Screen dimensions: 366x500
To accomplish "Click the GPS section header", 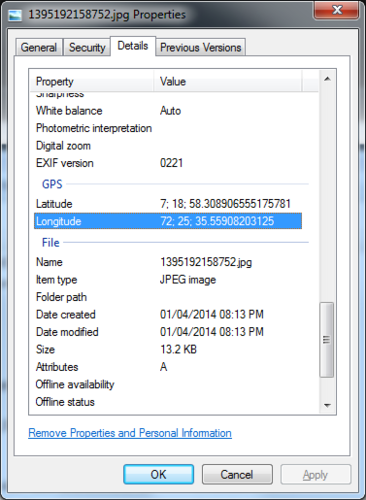I will pyautogui.click(x=52, y=184).
